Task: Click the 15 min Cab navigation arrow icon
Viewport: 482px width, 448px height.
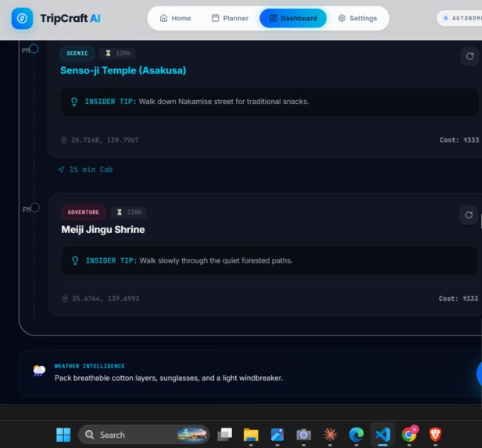Action: tap(61, 170)
